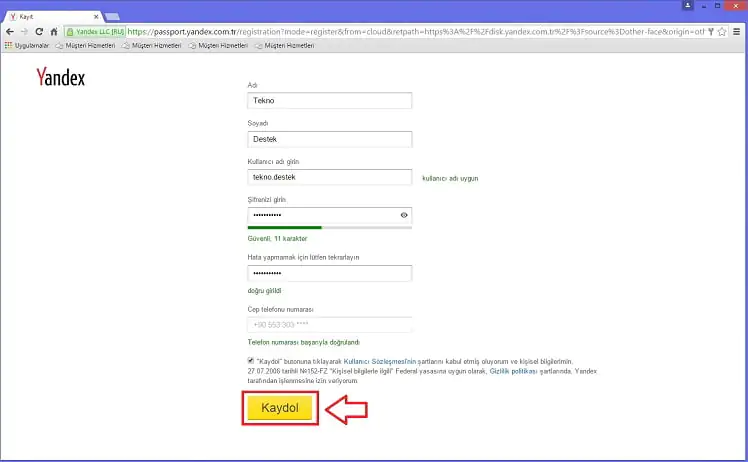
Task: Click the 'Güvenli, 11 karakter' text
Action: [x=277, y=239]
